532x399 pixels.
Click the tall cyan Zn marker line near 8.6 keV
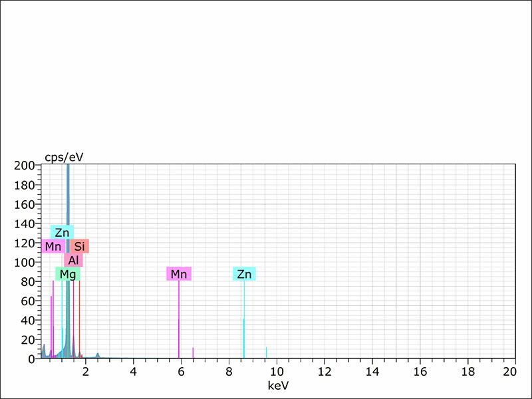coord(244,319)
